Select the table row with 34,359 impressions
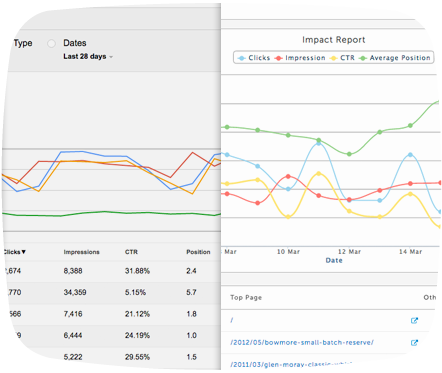The width and height of the screenshot is (442, 373). 112,293
